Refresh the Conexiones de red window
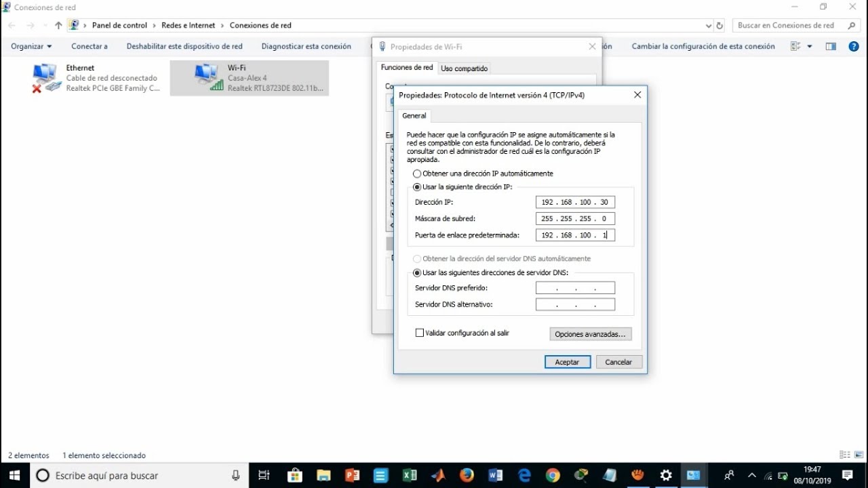 (719, 26)
